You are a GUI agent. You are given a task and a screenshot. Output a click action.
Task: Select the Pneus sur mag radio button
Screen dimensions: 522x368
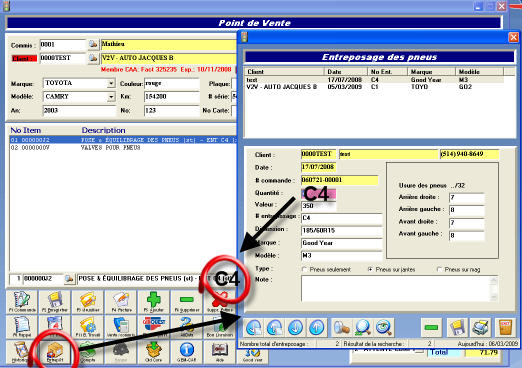point(439,269)
